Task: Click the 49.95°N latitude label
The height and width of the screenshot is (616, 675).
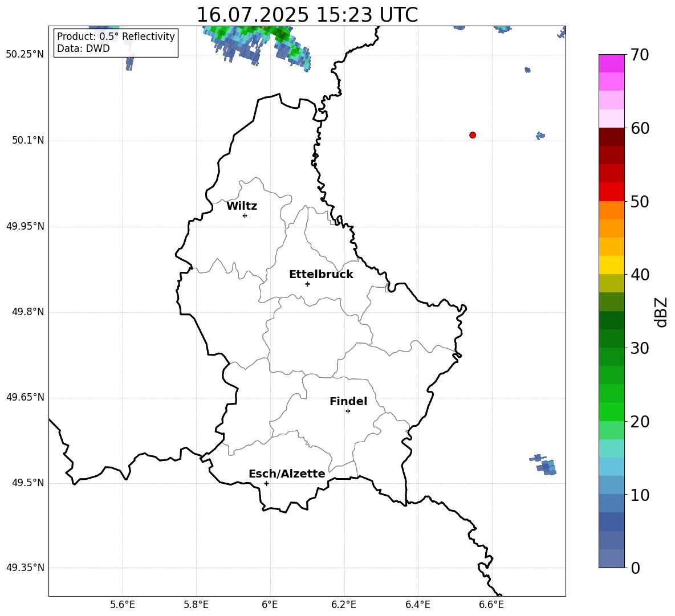Action: tap(25, 226)
